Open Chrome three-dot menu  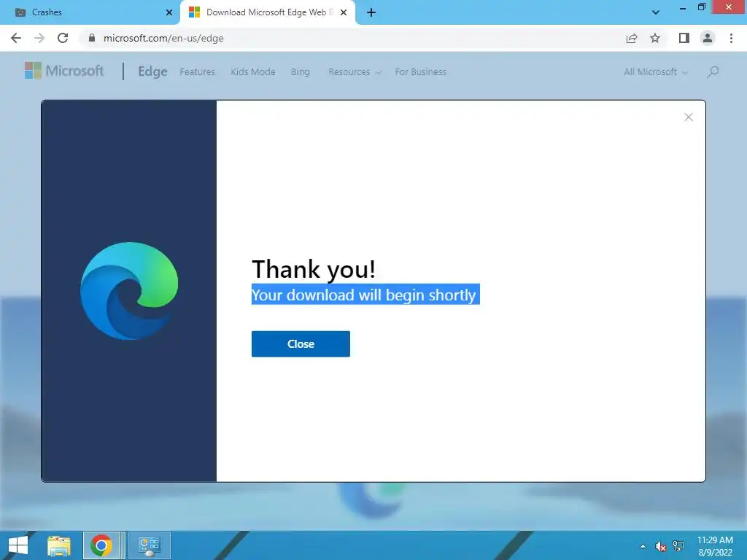click(731, 38)
